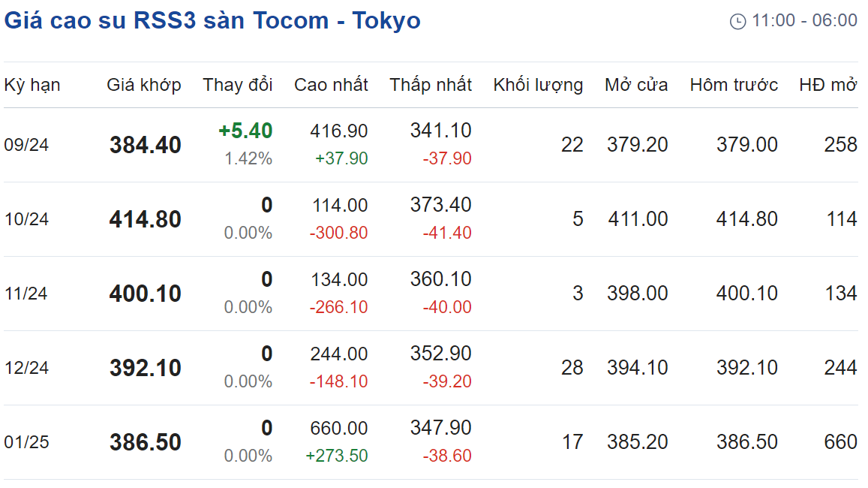Click the Thay đổi column header
The image size is (868, 488).
click(238, 85)
